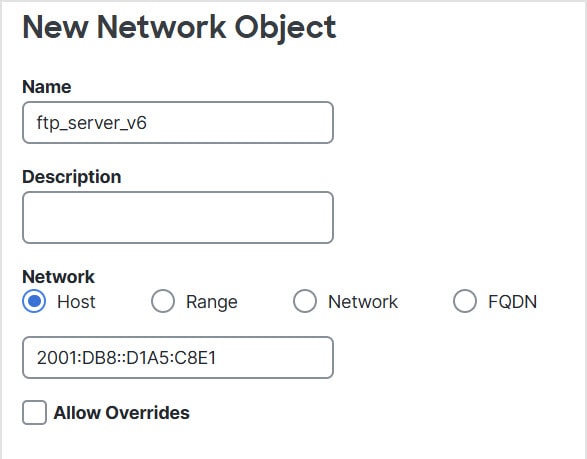Choose the Range radio button
Viewport: 587px width, 459px height.
[163, 301]
